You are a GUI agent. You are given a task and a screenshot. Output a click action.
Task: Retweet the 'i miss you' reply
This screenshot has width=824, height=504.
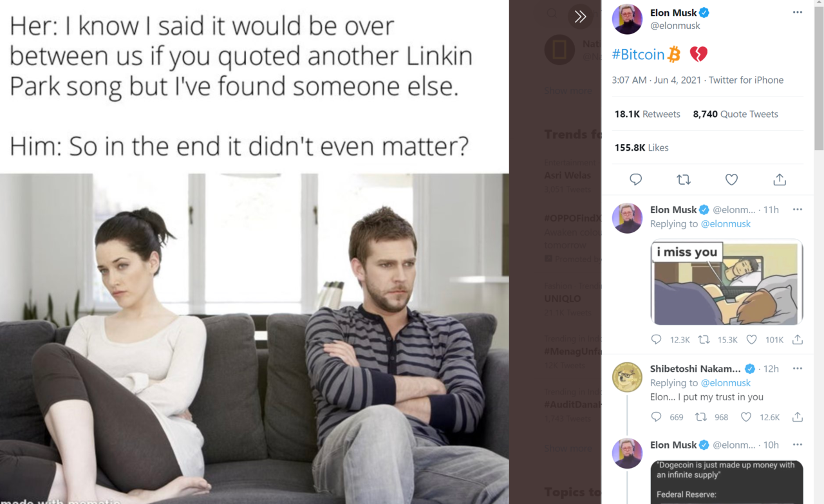coord(704,339)
